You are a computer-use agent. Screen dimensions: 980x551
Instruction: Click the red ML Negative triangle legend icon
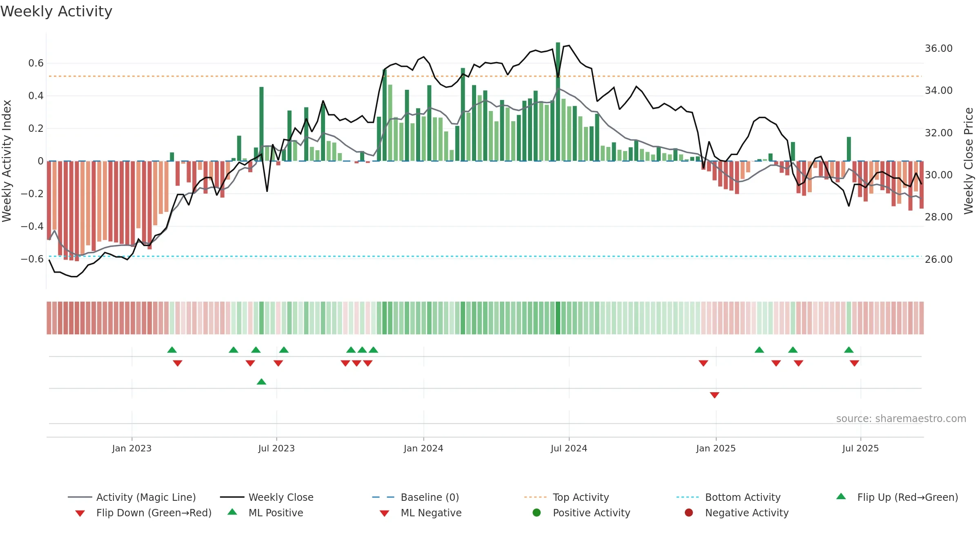pyautogui.click(x=384, y=513)
